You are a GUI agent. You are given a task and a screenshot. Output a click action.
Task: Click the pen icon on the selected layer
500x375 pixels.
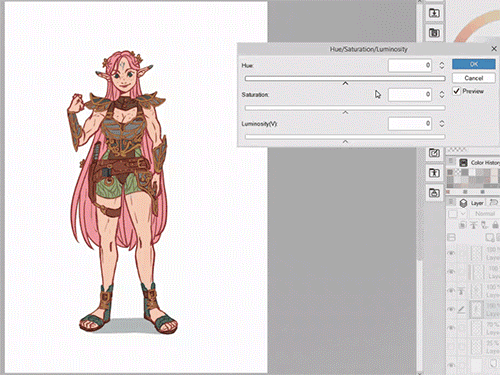(x=461, y=309)
